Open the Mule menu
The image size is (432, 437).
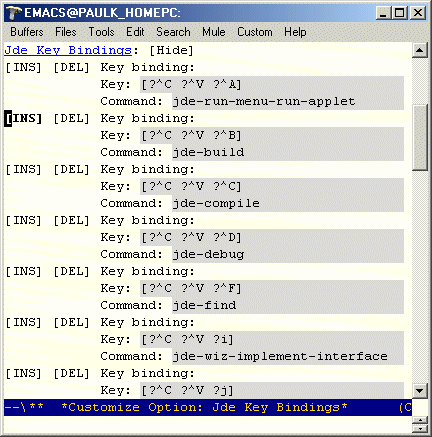[214, 32]
